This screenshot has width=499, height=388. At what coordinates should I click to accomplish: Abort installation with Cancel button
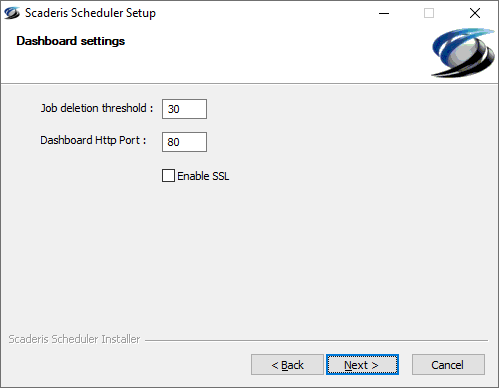(x=448, y=365)
